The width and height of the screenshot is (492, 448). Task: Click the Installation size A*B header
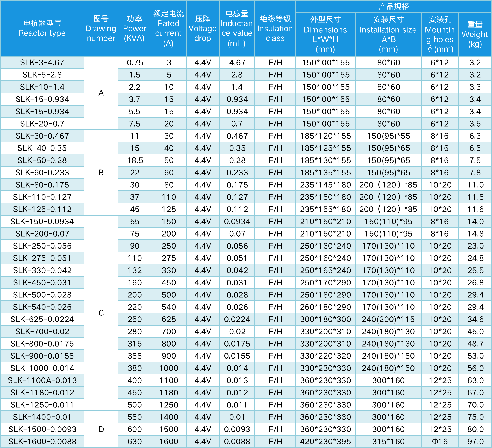pos(388,34)
